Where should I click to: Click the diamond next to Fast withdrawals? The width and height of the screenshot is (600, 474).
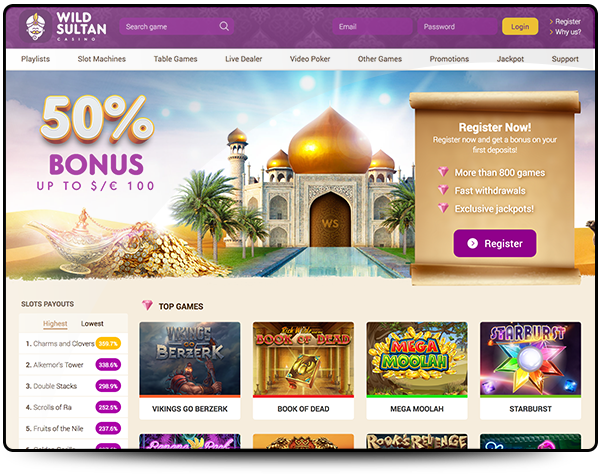443,190
